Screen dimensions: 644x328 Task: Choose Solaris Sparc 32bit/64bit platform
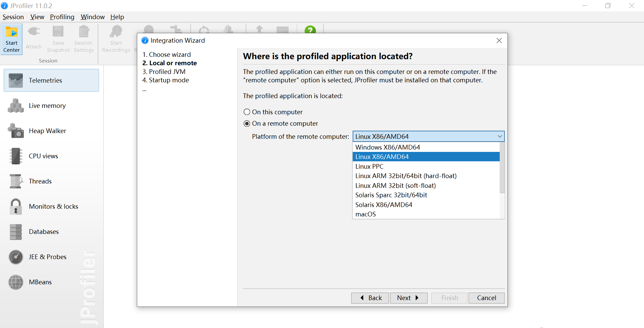[426, 195]
